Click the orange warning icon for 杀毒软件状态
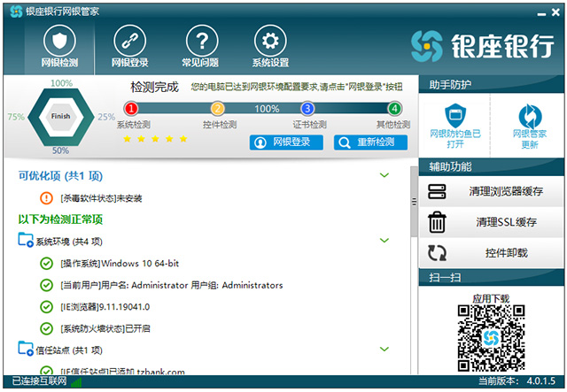The height and width of the screenshot is (392, 567). coord(46,198)
